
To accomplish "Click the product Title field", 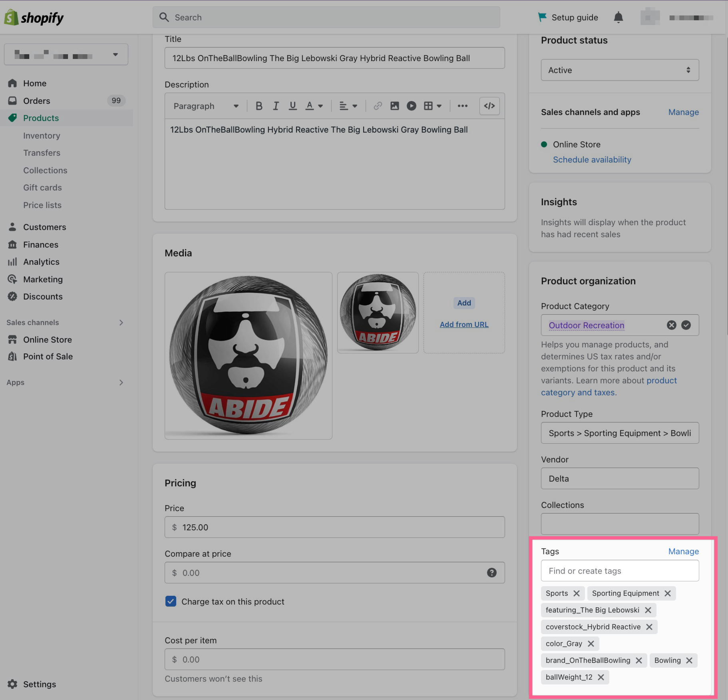I will pyautogui.click(x=334, y=58).
